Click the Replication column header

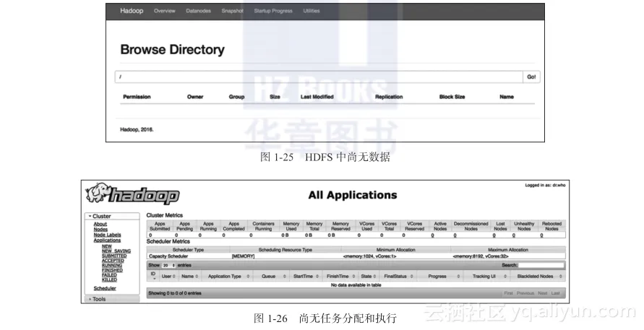tap(389, 97)
